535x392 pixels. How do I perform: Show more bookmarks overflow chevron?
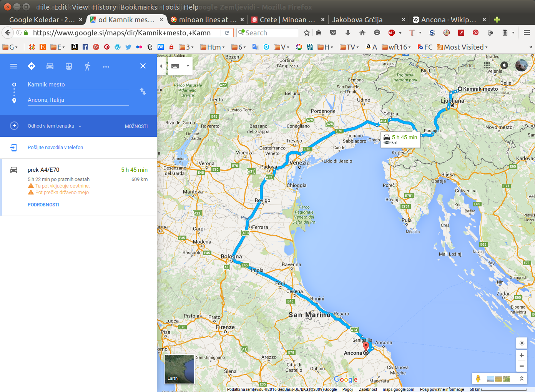click(531, 47)
